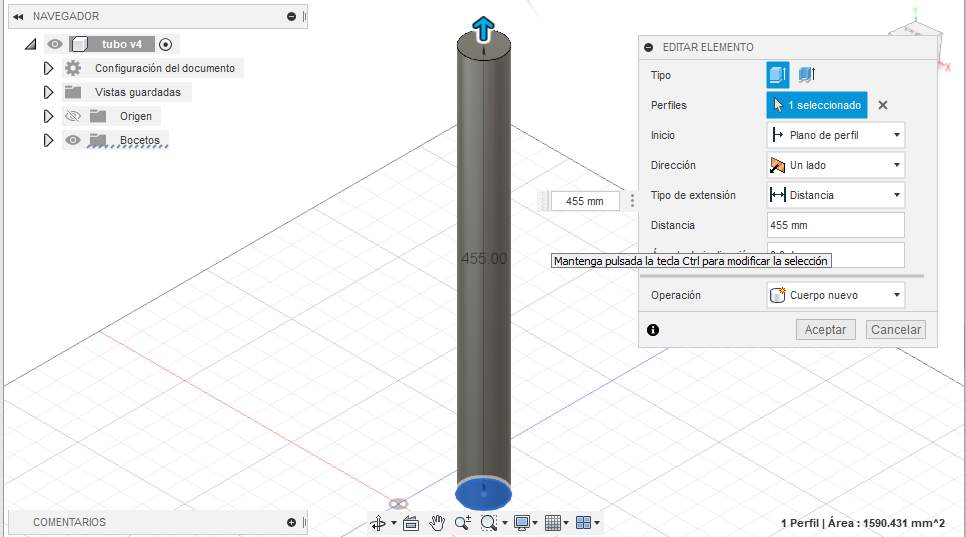The image size is (966, 537).
Task: Click the Bocetos folder icon
Action: tap(98, 140)
